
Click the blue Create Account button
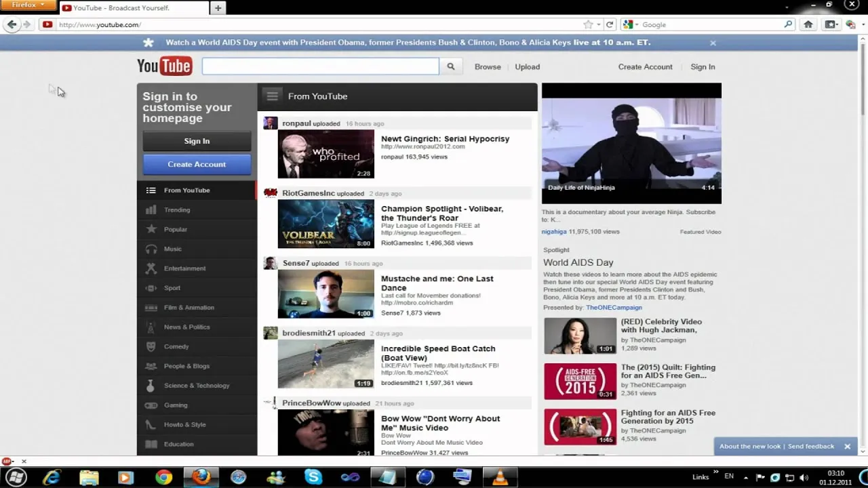197,164
